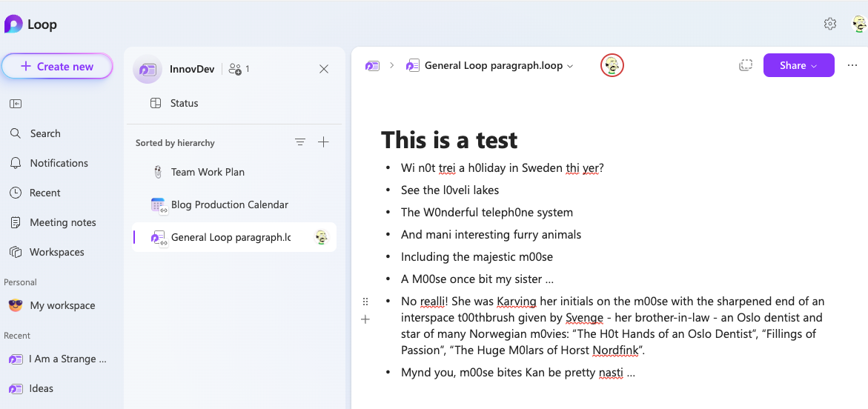Open Meeting notes from sidebar
Screen dimensions: 868x409
point(62,222)
